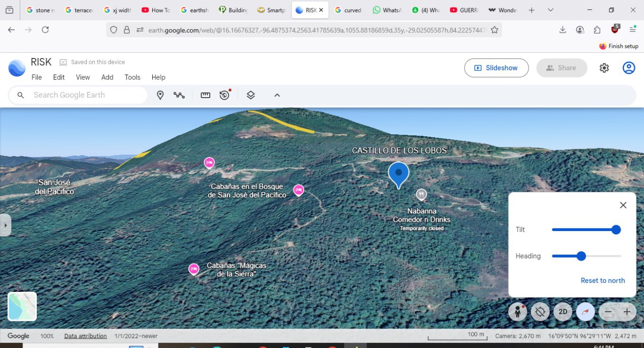
Task: Open the Settings gear icon
Action: pos(604,68)
